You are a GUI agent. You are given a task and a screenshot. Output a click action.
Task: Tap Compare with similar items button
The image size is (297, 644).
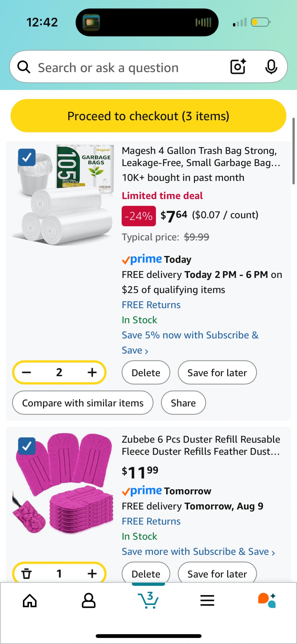point(83,403)
